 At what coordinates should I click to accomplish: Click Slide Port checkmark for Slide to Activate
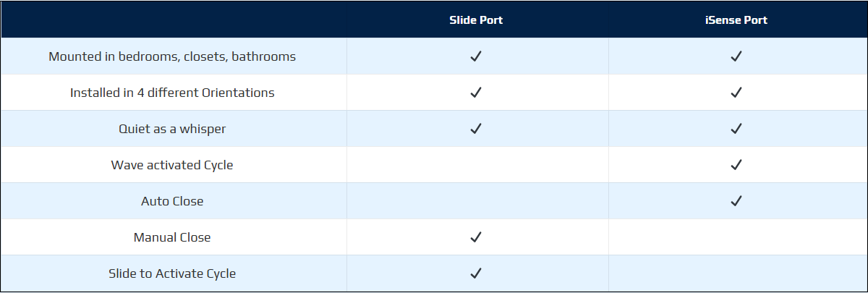(476, 273)
